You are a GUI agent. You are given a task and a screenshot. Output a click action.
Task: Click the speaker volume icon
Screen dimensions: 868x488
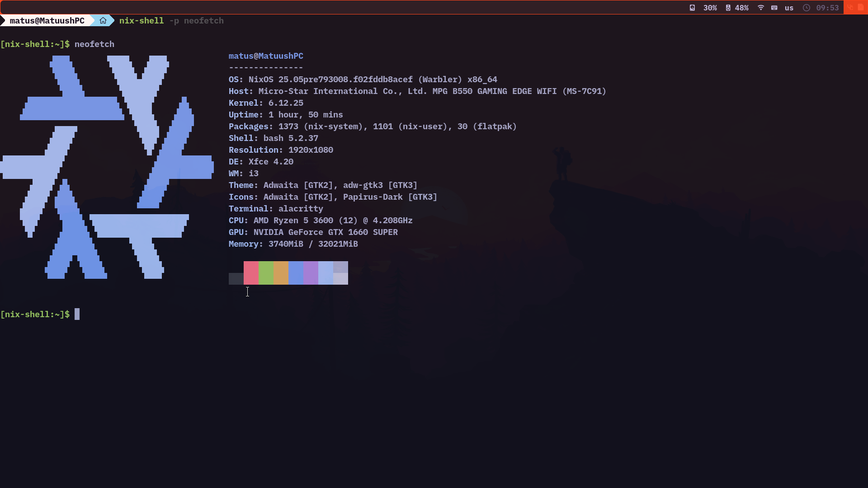click(x=728, y=8)
